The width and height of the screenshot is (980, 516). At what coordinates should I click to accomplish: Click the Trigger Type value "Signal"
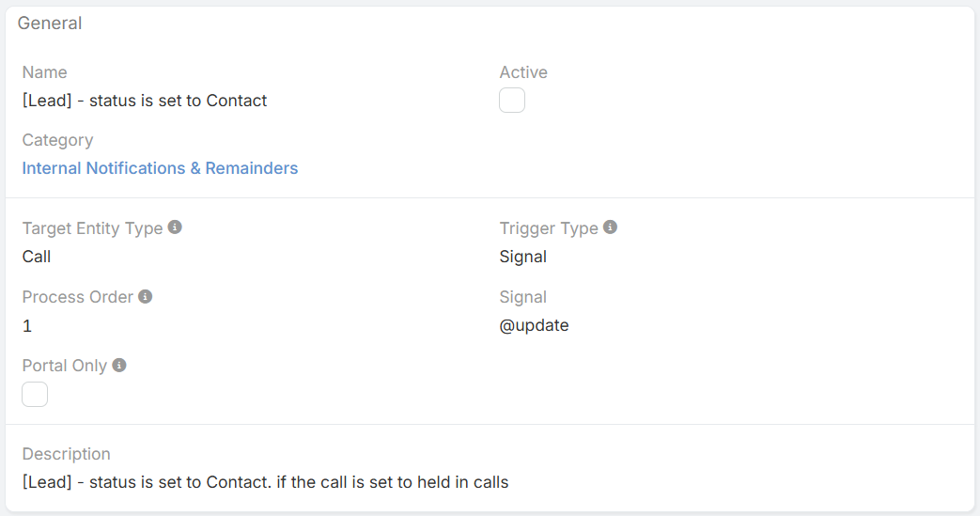coord(522,257)
